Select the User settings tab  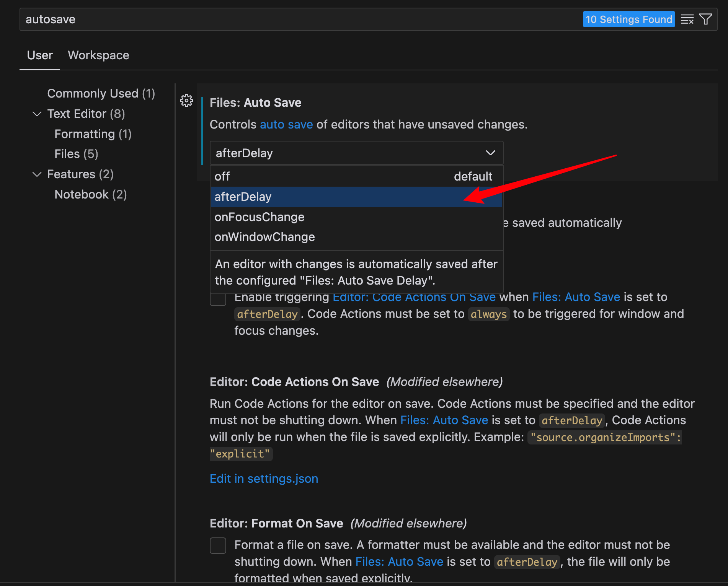[40, 55]
